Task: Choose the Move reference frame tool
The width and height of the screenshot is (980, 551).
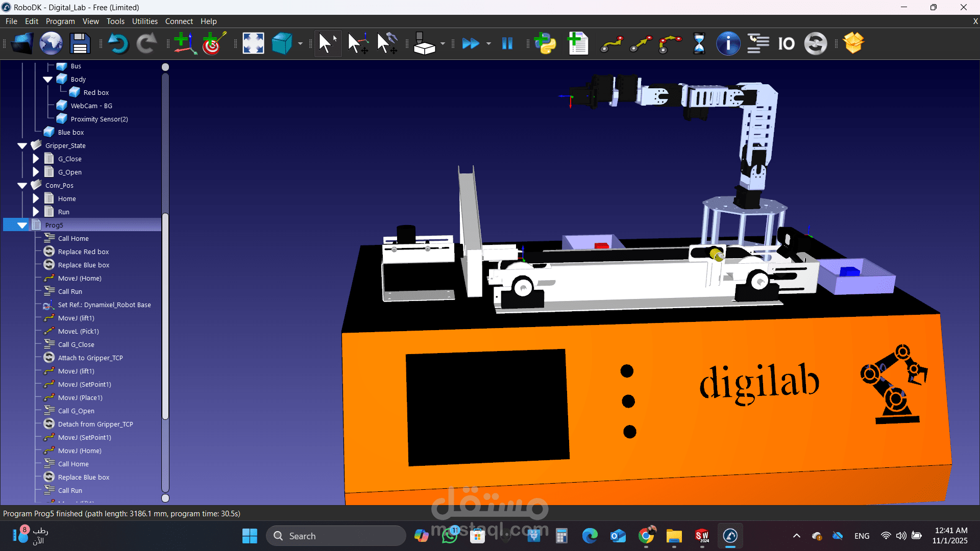Action: point(358,43)
